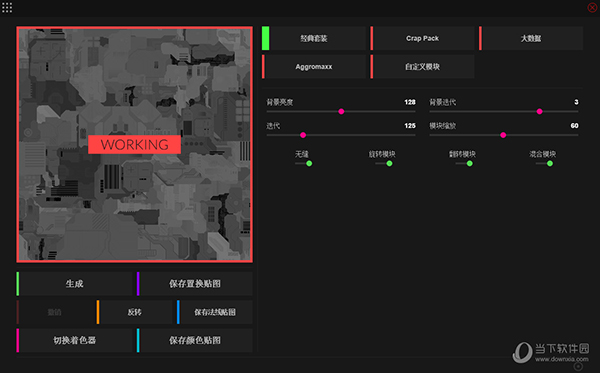
Task: Toggle the 无缝 seamless switch
Action: coord(304,163)
